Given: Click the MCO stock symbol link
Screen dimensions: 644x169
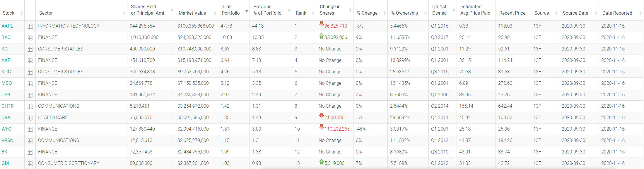Looking at the screenshot, I should [x=7, y=83].
